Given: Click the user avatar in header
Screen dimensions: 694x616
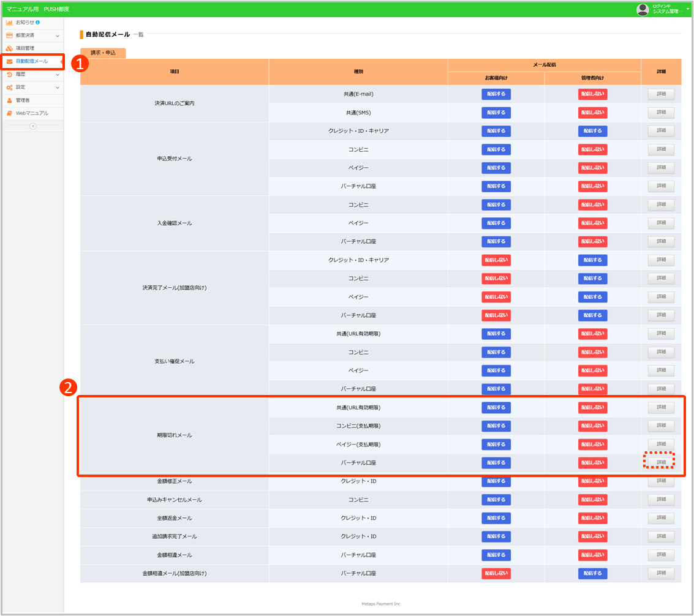Looking at the screenshot, I should point(643,9).
